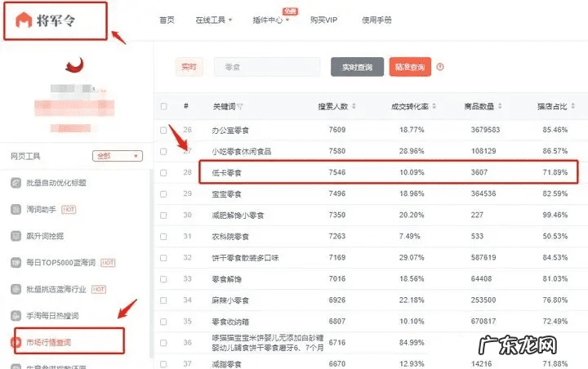This screenshot has width=588, height=369.
Task: Click the 批量挑选蓝海行业 sidebar icon
Action: (16, 289)
